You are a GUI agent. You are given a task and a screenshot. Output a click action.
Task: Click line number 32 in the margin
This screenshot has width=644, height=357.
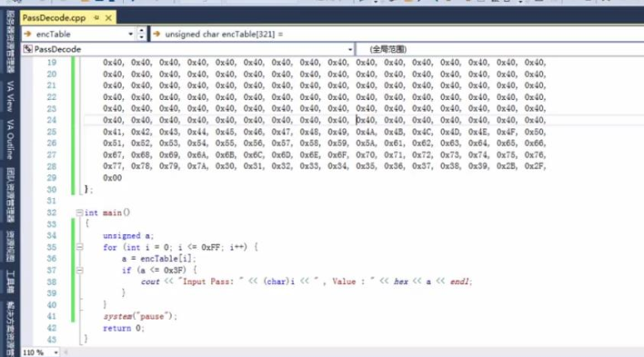click(51, 213)
